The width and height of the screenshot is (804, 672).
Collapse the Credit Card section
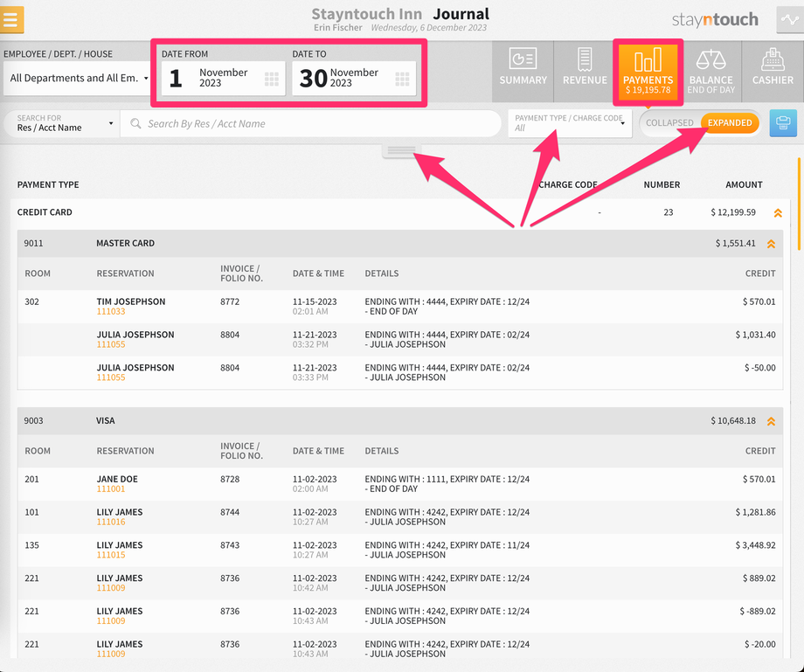pos(778,212)
